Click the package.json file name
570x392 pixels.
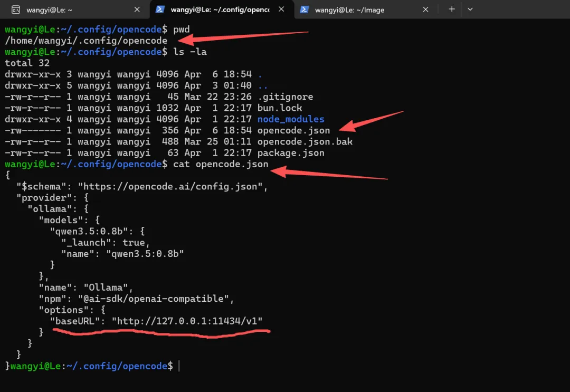(x=291, y=153)
